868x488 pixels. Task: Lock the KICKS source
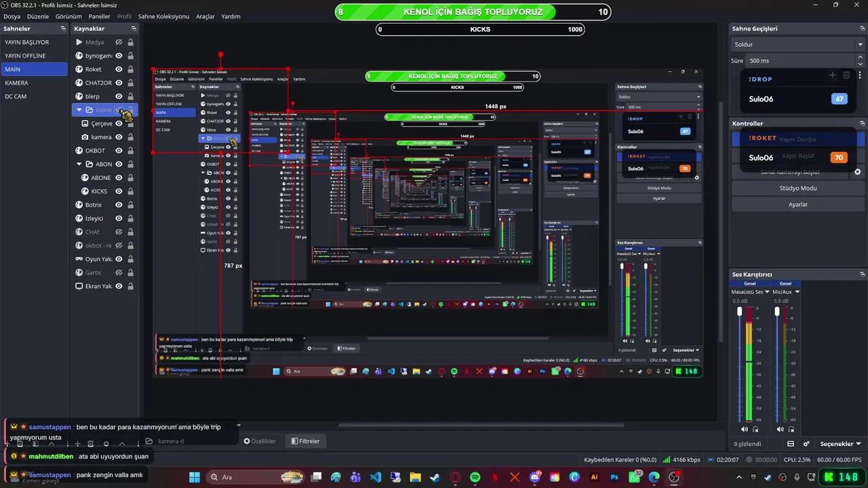pos(130,191)
